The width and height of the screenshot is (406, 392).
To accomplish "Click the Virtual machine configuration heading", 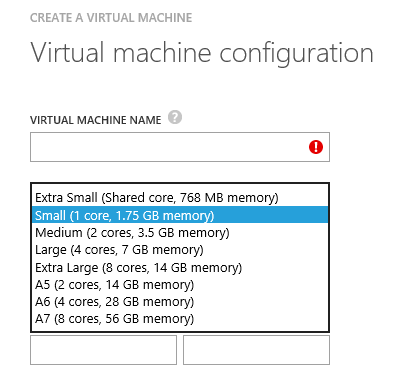I will tap(202, 53).
